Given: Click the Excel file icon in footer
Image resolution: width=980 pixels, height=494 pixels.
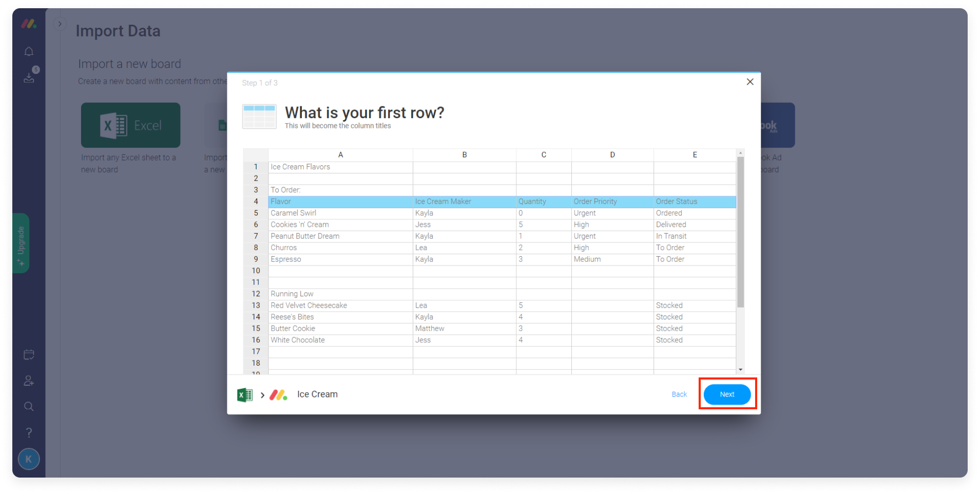Looking at the screenshot, I should (245, 394).
